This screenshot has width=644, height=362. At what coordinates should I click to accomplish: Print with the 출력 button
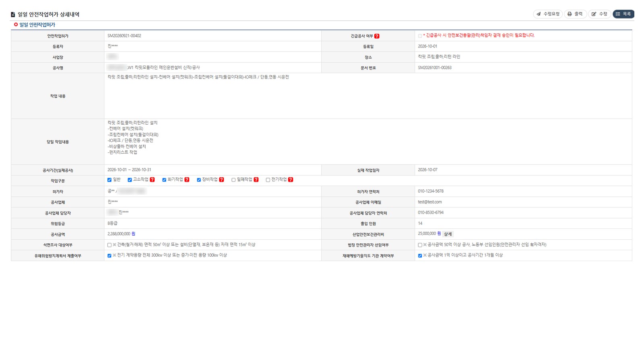click(x=575, y=14)
